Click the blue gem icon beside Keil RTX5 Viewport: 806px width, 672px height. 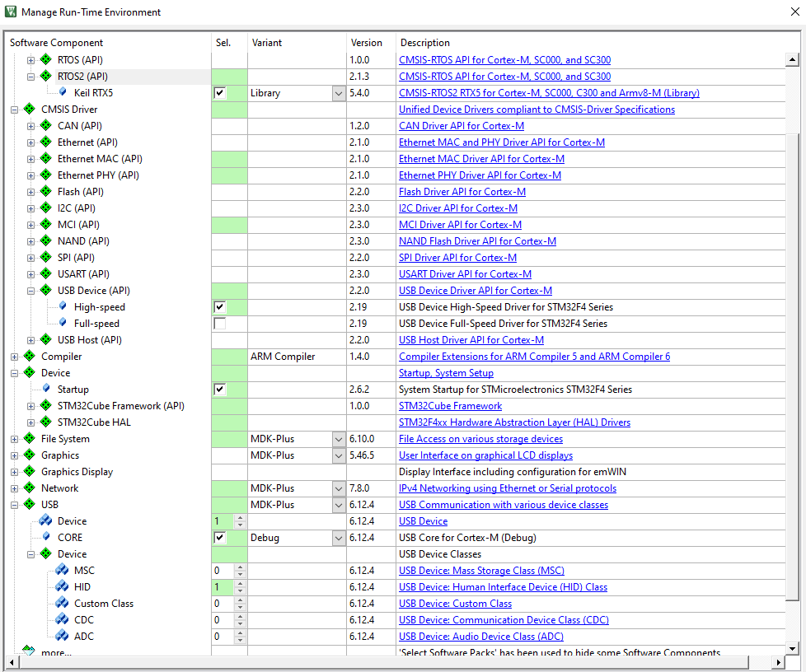pos(63,92)
